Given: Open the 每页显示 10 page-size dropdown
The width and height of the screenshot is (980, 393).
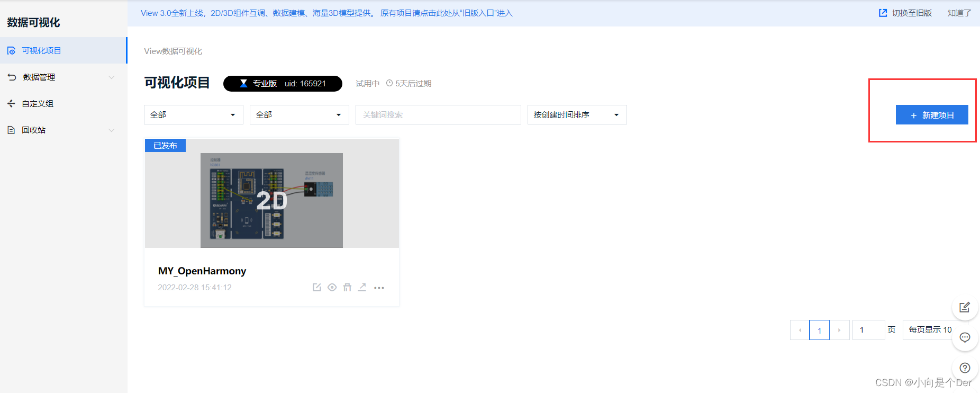Looking at the screenshot, I should click(934, 330).
